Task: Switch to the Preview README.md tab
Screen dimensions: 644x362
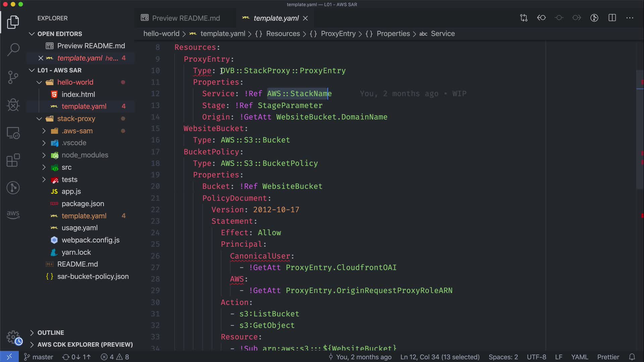Action: coord(185,18)
